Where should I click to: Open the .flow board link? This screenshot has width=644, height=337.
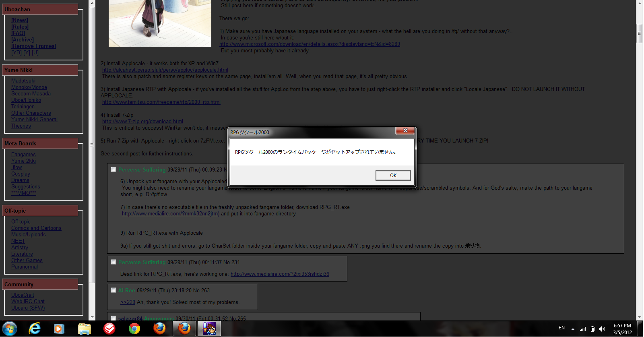[x=17, y=167]
